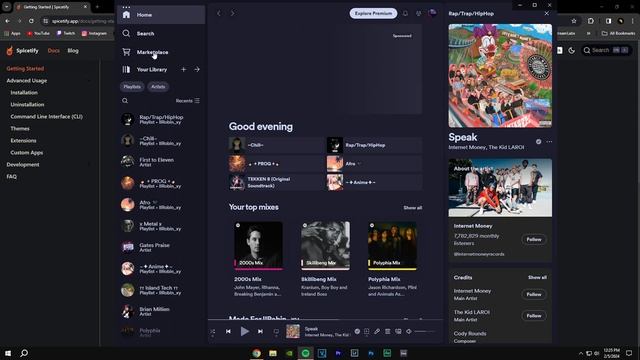
Task: Toggle dark mode moon icon on Spicetify site
Action: (571, 50)
